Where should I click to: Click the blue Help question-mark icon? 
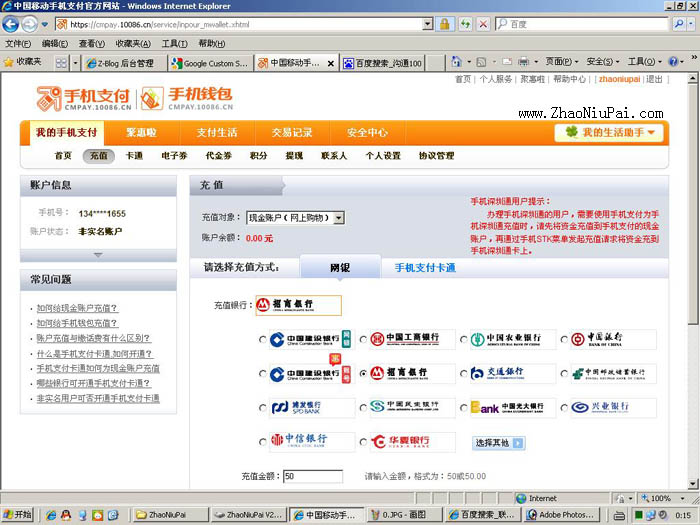673,62
